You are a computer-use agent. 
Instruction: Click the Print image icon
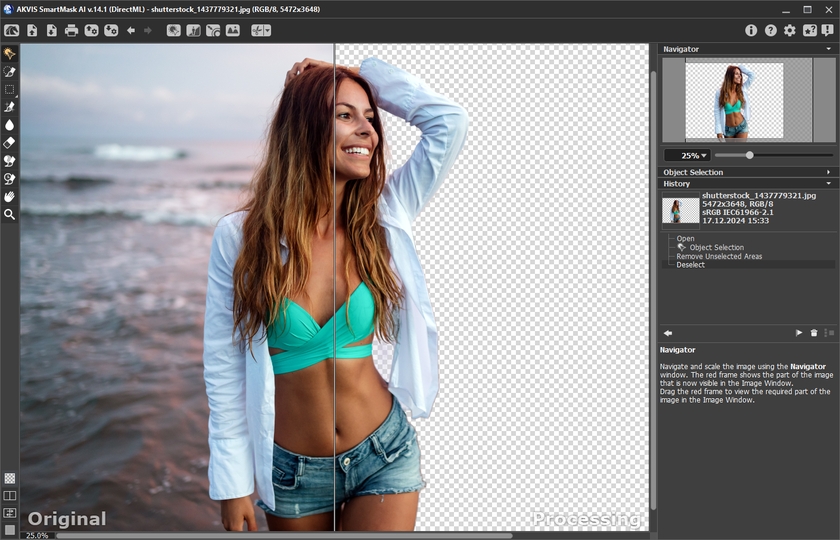71,31
